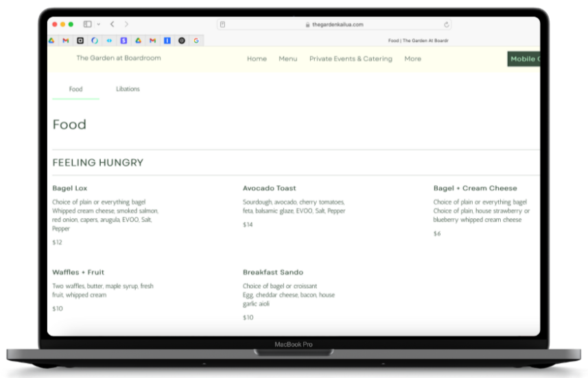
Task: Maximize the window with the green button
Action: click(x=71, y=25)
